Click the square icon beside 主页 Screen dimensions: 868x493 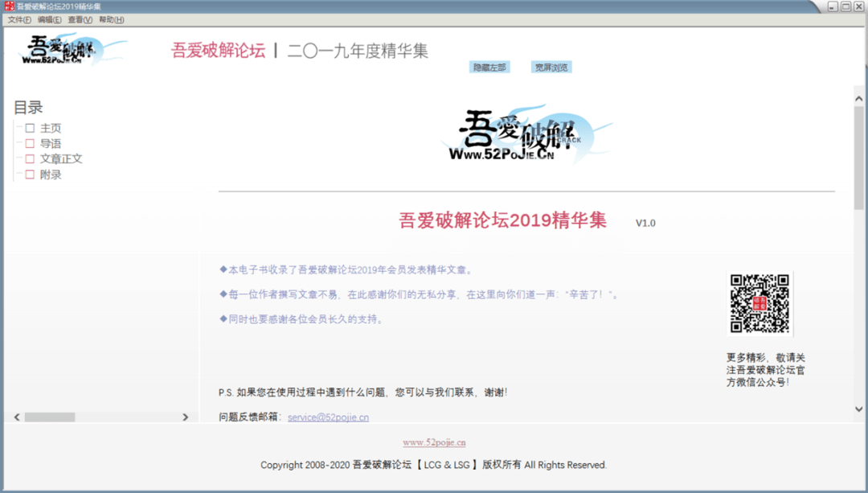[x=30, y=128]
